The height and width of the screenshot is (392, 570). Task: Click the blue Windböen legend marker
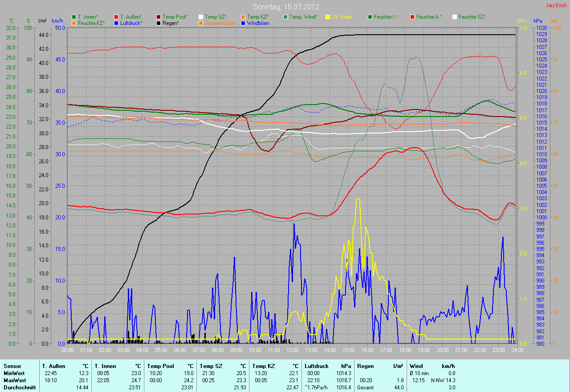point(243,23)
